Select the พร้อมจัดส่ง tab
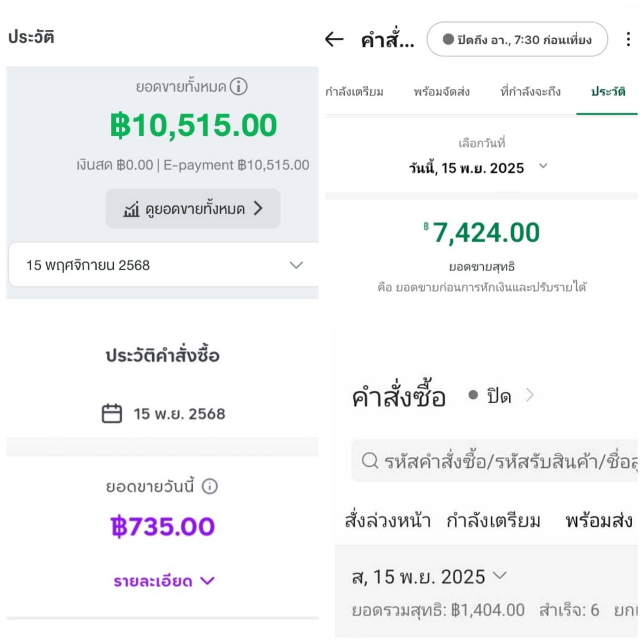 441,92
